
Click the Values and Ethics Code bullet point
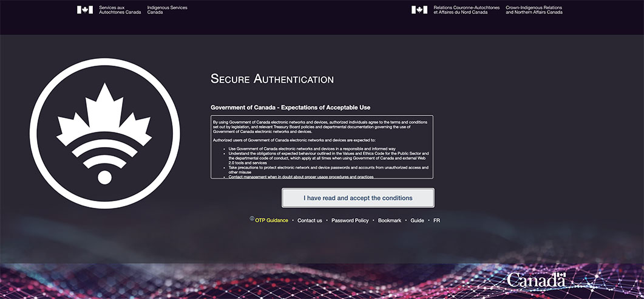click(328, 156)
